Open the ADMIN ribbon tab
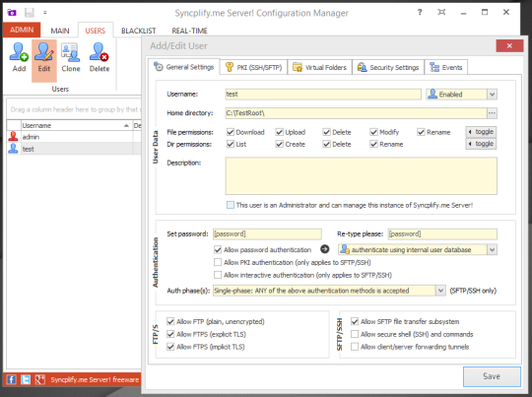This screenshot has width=532, height=397. (22, 30)
